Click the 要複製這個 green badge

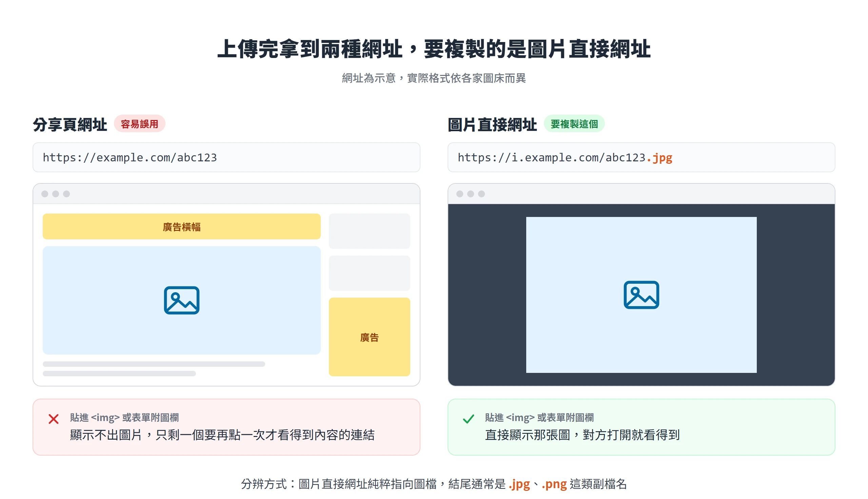tap(574, 124)
